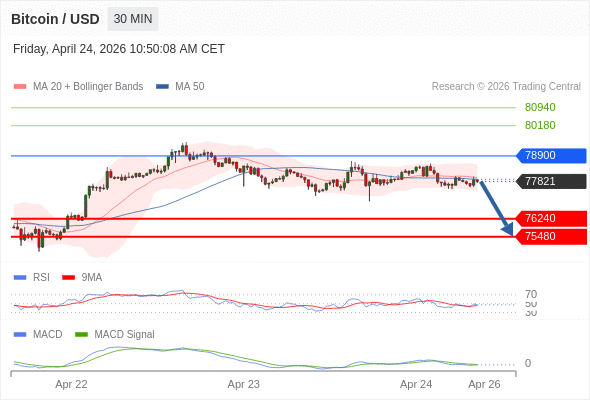Click the Bitcoin / USD chart title

[x=55, y=19]
